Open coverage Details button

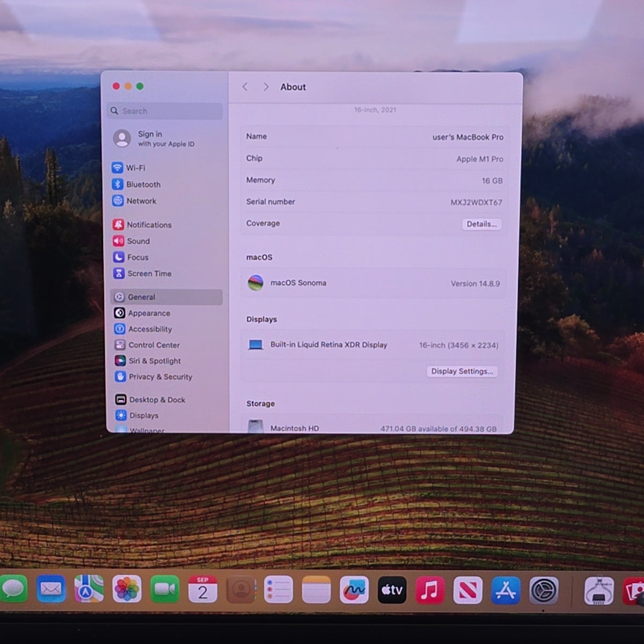(x=482, y=224)
